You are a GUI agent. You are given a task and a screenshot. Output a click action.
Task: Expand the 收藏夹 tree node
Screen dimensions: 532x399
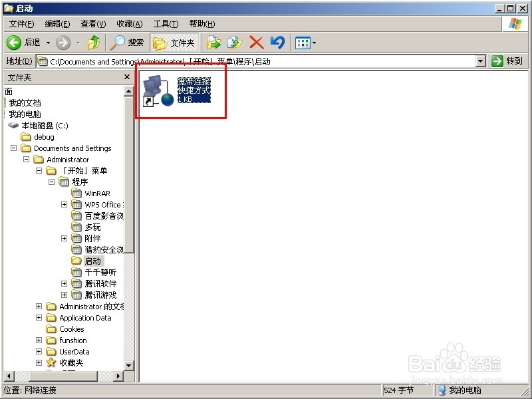pyautogui.click(x=39, y=362)
